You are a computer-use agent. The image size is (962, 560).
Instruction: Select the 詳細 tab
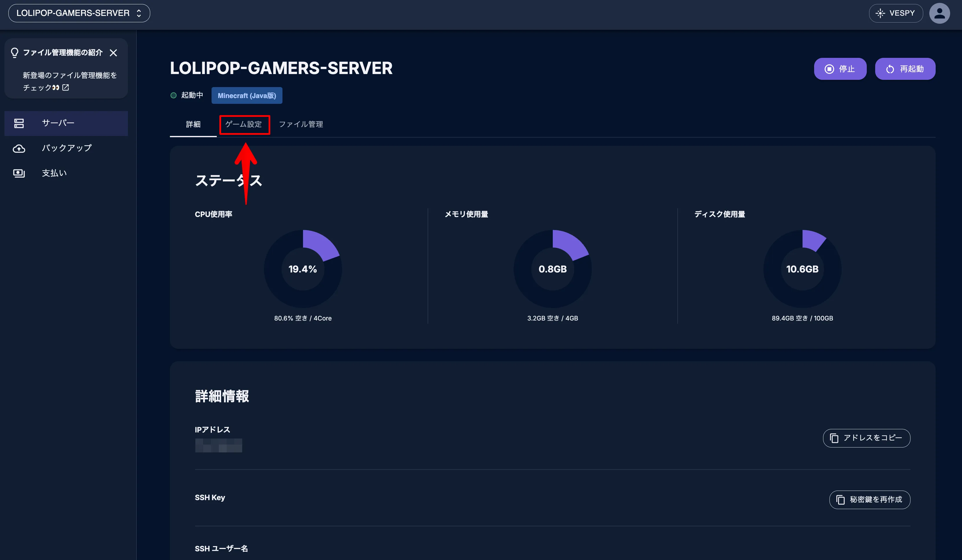coord(193,124)
